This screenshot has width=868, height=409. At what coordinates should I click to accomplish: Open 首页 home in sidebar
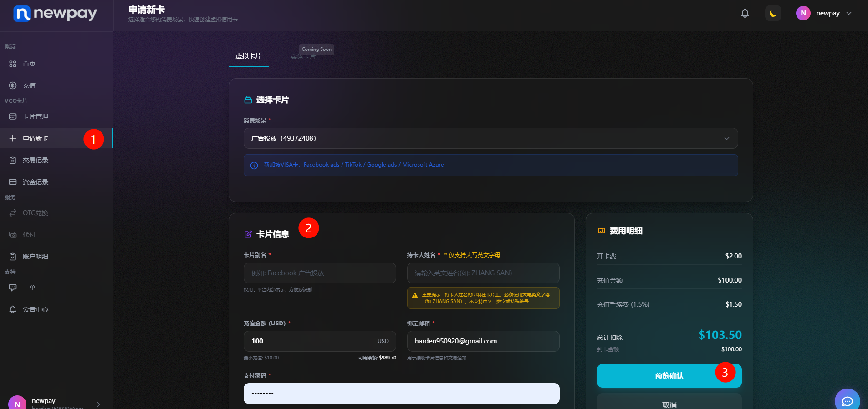[x=29, y=64]
